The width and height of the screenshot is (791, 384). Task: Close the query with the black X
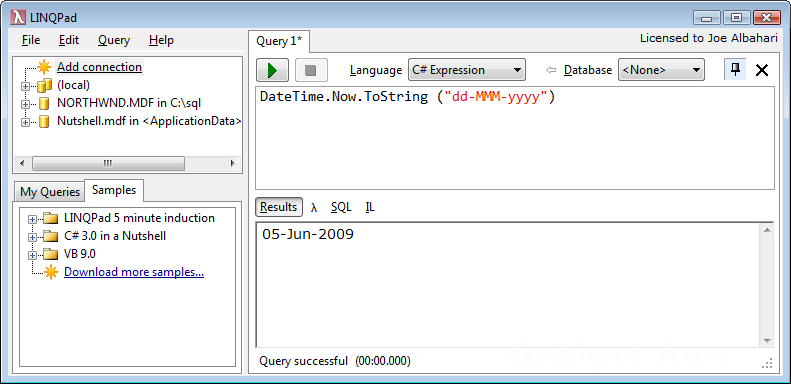click(x=762, y=70)
